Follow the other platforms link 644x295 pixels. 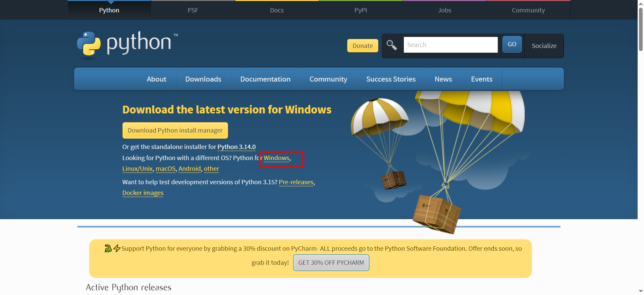tap(211, 169)
